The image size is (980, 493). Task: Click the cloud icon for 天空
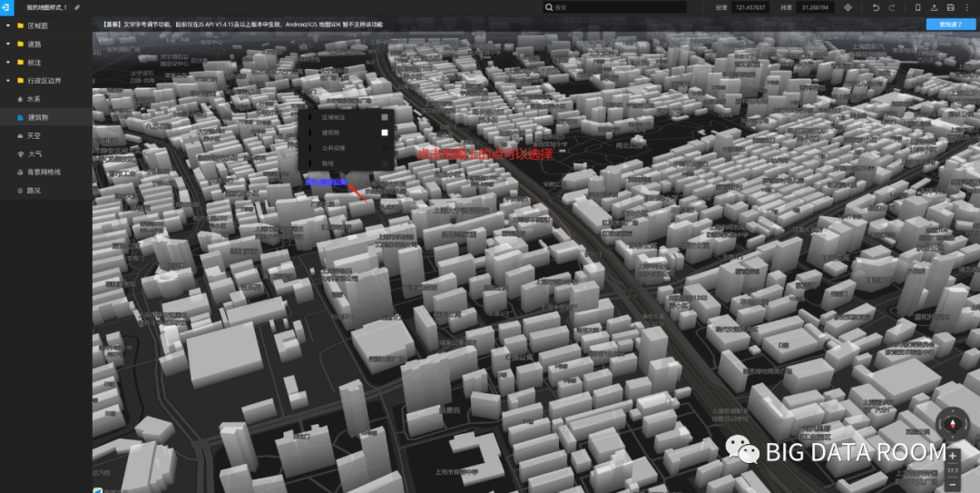tap(20, 135)
